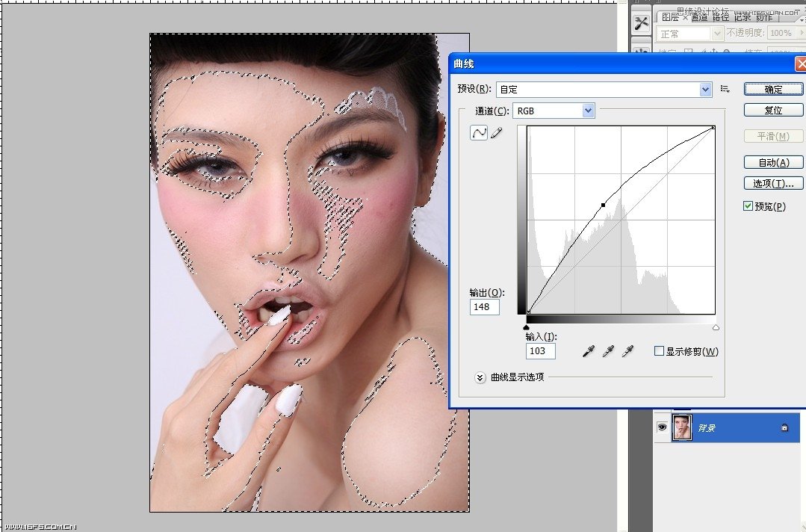Click the 复位 reset button
This screenshot has height=532, width=806.
point(773,110)
